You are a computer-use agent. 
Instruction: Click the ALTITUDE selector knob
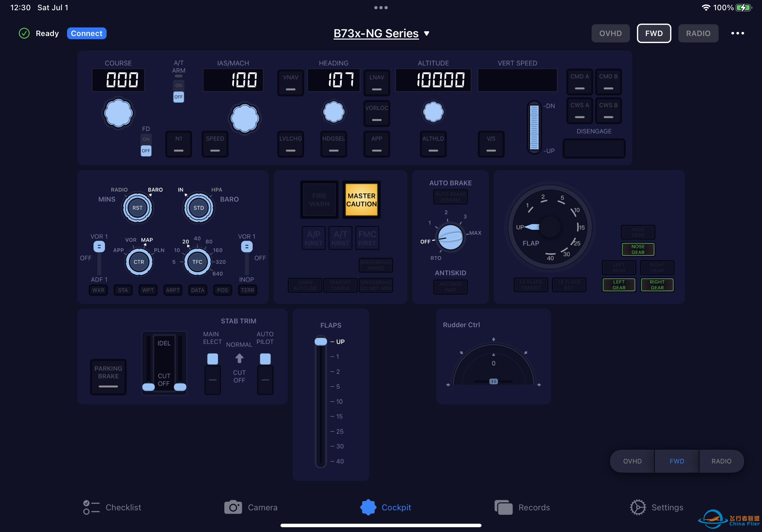tap(433, 112)
